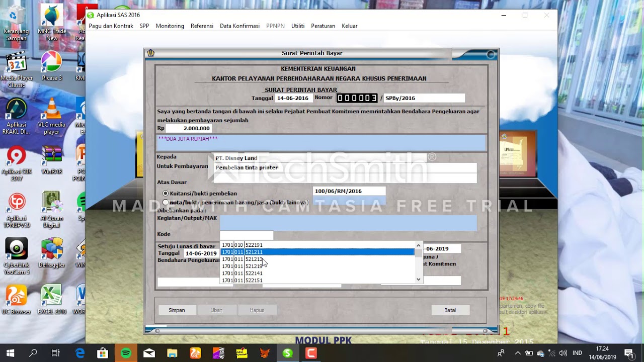Open Defraggler desktop icon

52,253
